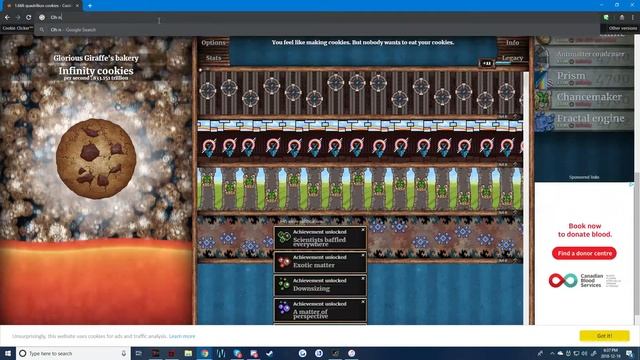Click the browser Back arrow
Image resolution: width=640 pixels, height=360 pixels.
tap(7, 18)
